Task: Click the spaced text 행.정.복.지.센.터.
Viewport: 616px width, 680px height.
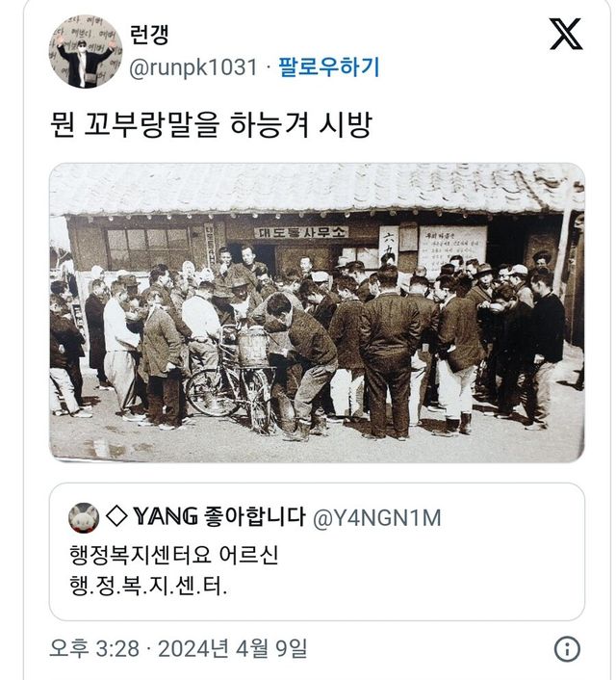Action: pos(148,587)
